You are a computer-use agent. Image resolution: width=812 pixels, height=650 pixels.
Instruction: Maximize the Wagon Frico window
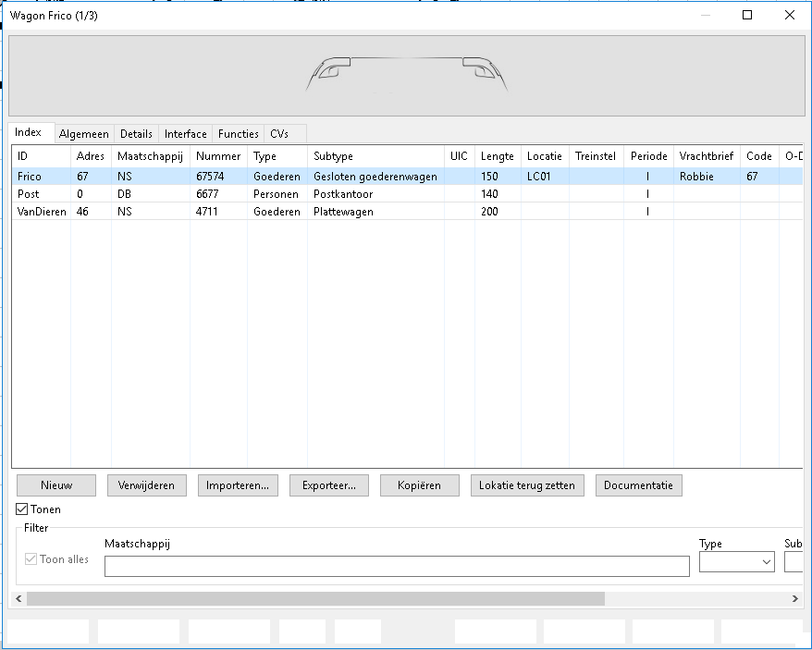(747, 15)
